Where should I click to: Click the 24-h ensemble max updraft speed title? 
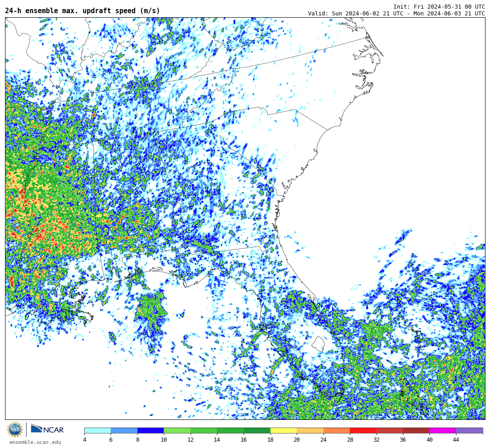83,11
